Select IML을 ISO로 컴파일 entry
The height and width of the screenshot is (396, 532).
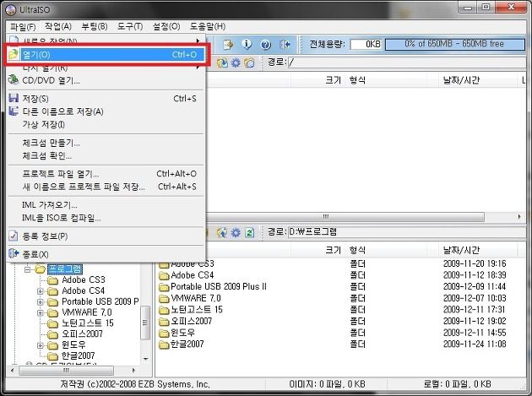[x=106, y=218]
